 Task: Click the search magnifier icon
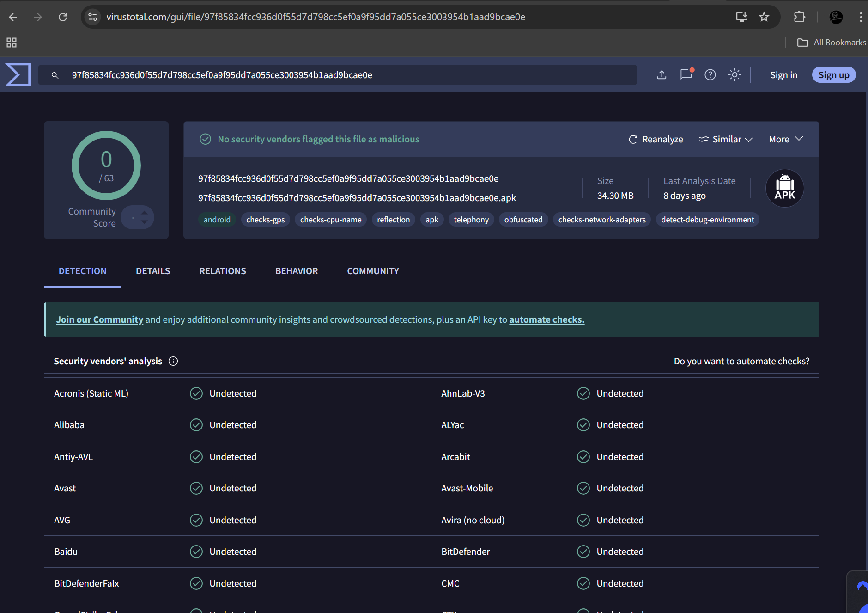(55, 75)
